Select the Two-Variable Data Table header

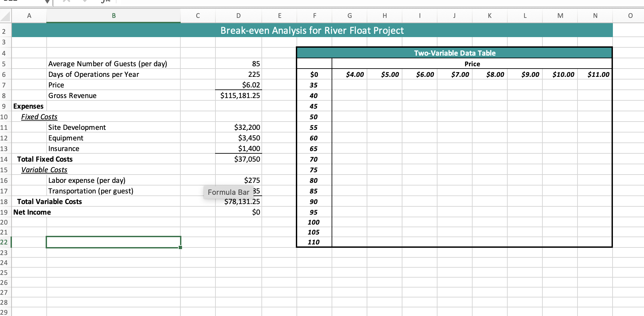click(x=454, y=53)
